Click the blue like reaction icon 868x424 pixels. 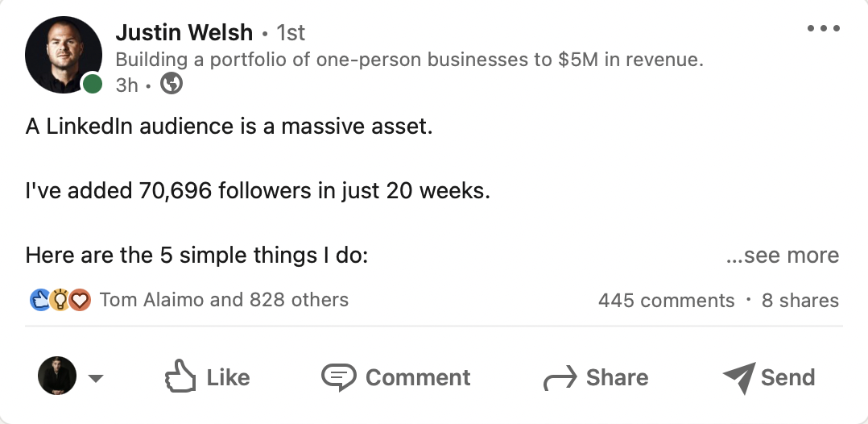pos(39,301)
